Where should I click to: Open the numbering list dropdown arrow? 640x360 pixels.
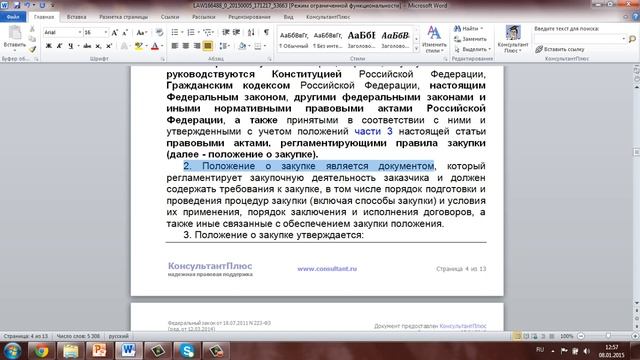(198, 32)
